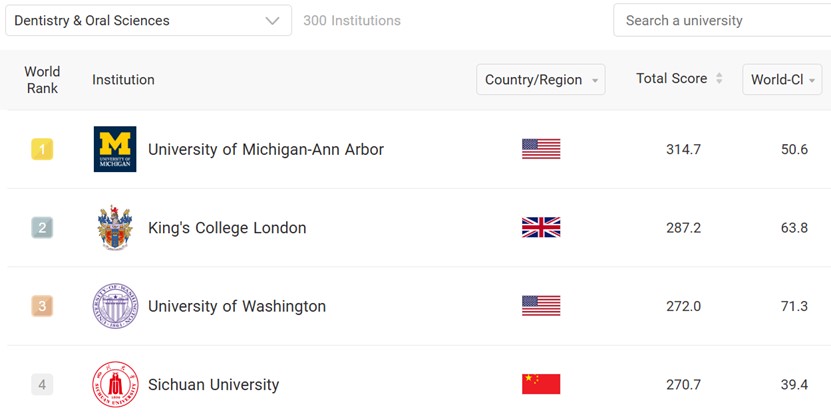Image resolution: width=831 pixels, height=418 pixels.
Task: Open University of Michigan-Ann Arbor link
Action: pyautogui.click(x=266, y=149)
